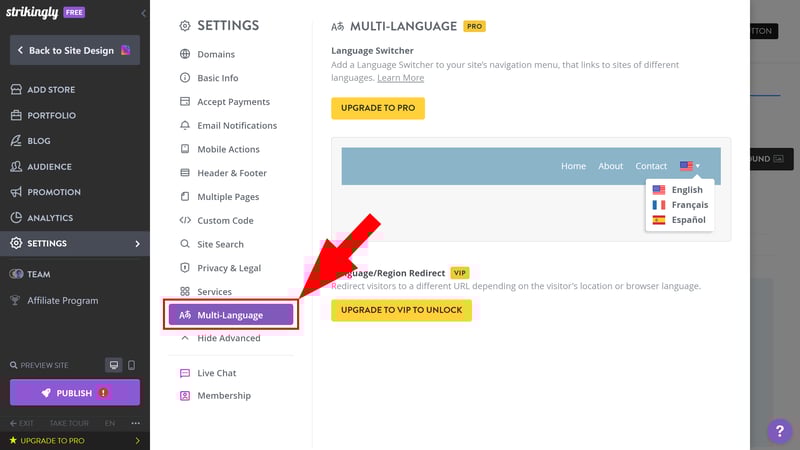The width and height of the screenshot is (800, 450).
Task: Open the help question mark button
Action: [x=779, y=431]
